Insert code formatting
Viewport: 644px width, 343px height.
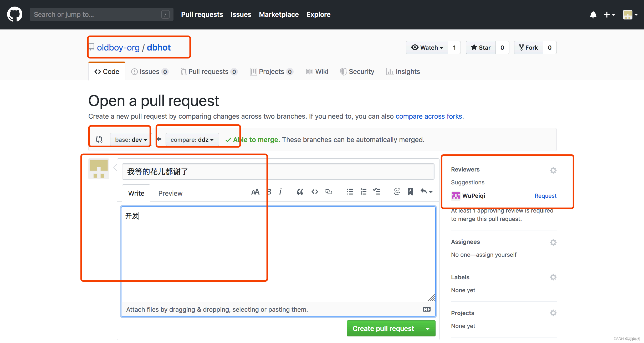pyautogui.click(x=315, y=192)
